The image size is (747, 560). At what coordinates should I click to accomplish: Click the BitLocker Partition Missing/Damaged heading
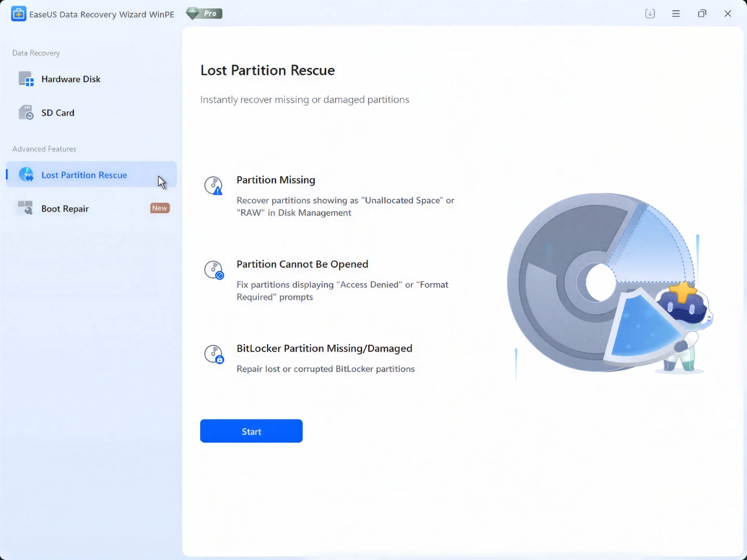tap(325, 348)
